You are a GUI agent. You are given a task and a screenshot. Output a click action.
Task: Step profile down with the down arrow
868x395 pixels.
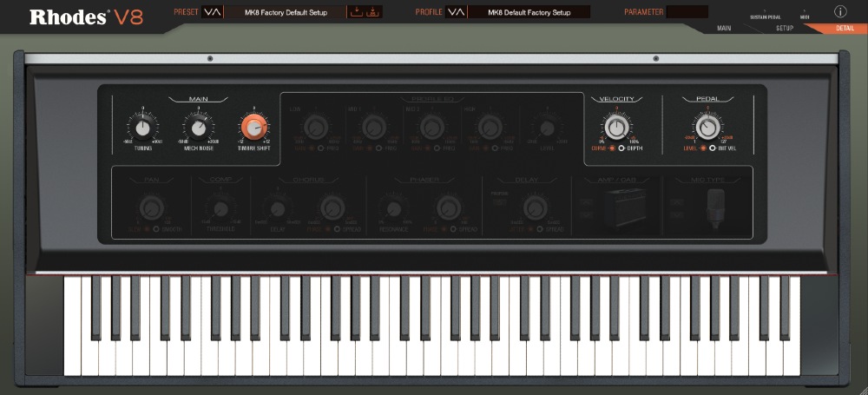(452, 12)
